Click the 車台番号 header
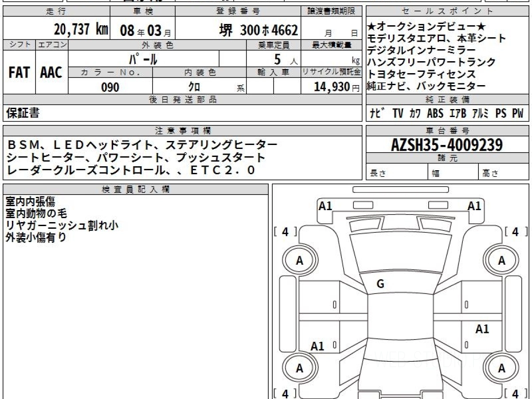 (x=448, y=131)
